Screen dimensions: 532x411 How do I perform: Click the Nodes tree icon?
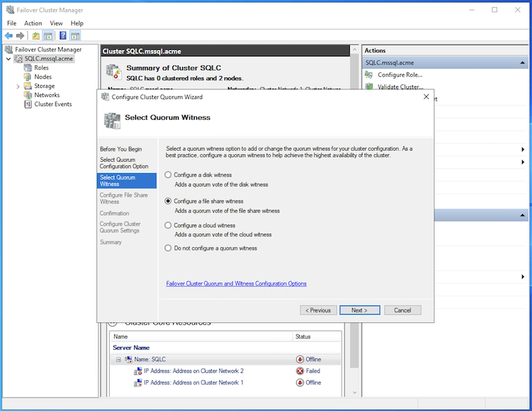coord(28,77)
